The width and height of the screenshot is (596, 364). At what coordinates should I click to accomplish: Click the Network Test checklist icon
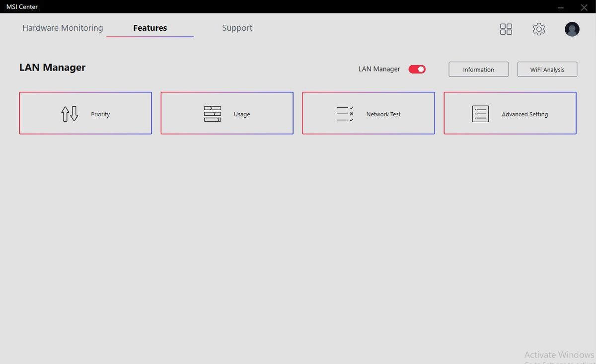pos(345,114)
